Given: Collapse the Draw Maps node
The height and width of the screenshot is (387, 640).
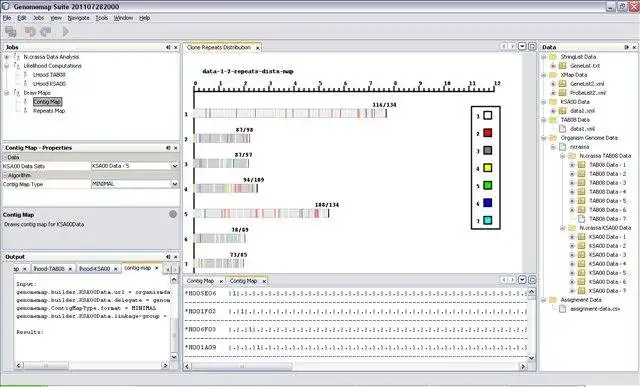Looking at the screenshot, I should tap(7, 93).
